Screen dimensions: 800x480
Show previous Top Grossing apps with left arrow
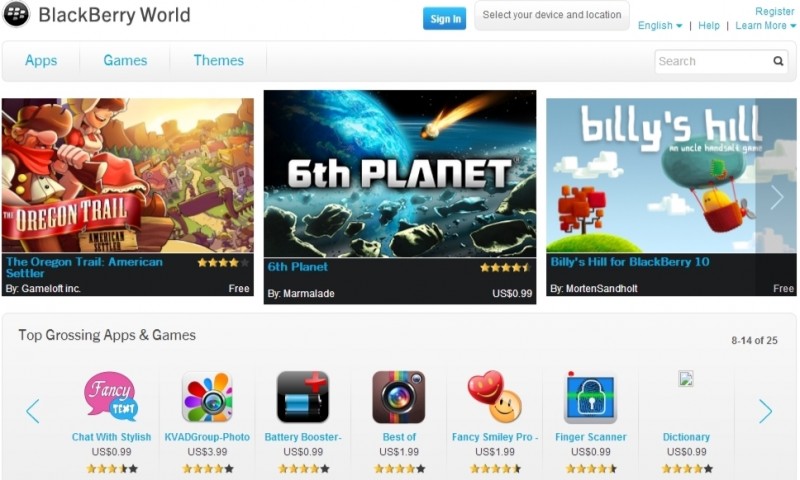[x=33, y=411]
